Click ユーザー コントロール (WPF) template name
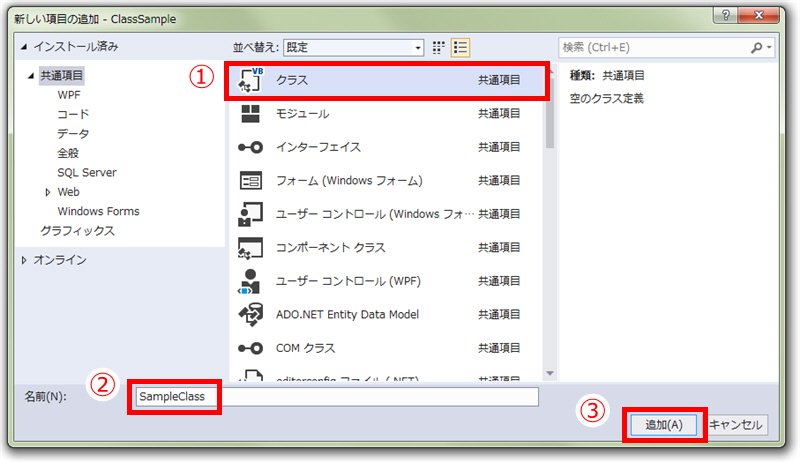800x462 pixels. click(348, 281)
